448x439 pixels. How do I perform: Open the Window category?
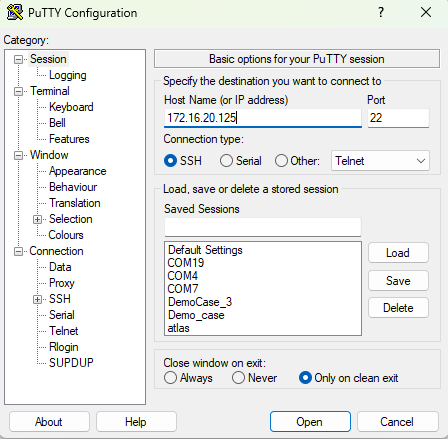tap(49, 155)
